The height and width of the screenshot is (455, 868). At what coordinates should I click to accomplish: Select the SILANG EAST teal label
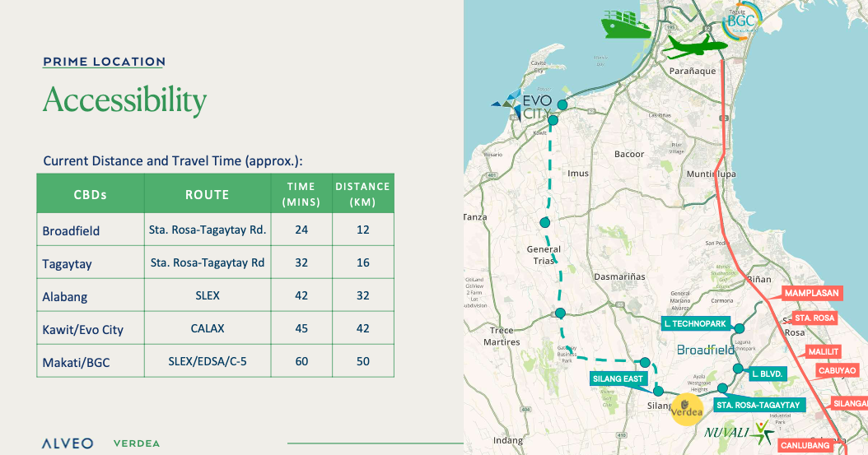(x=618, y=378)
